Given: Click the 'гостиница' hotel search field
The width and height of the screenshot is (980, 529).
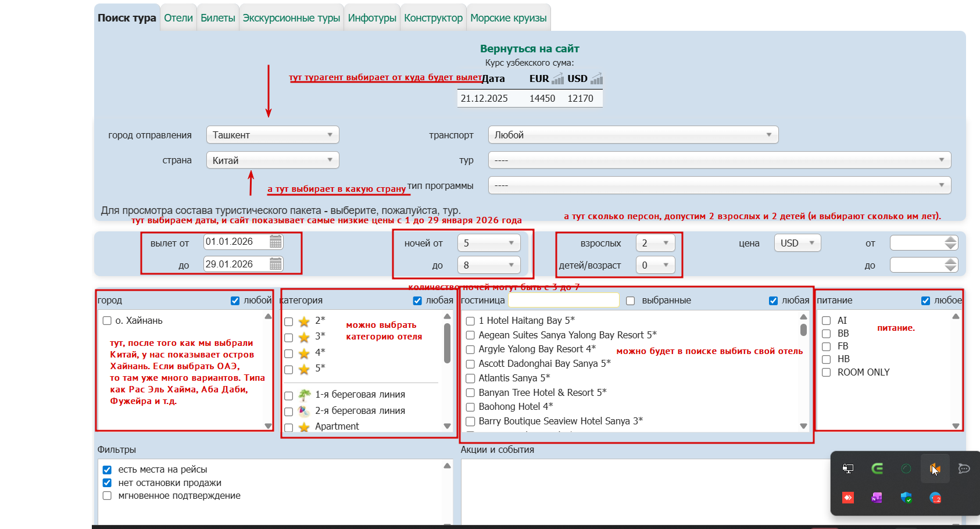Looking at the screenshot, I should pos(563,300).
